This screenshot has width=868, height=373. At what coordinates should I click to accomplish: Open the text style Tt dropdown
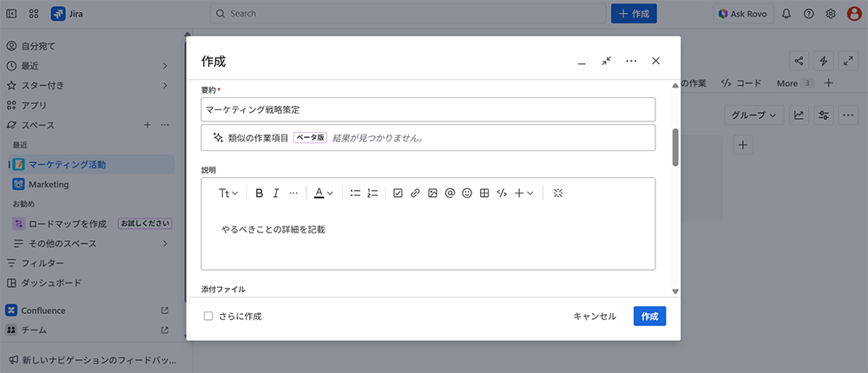[x=228, y=193]
